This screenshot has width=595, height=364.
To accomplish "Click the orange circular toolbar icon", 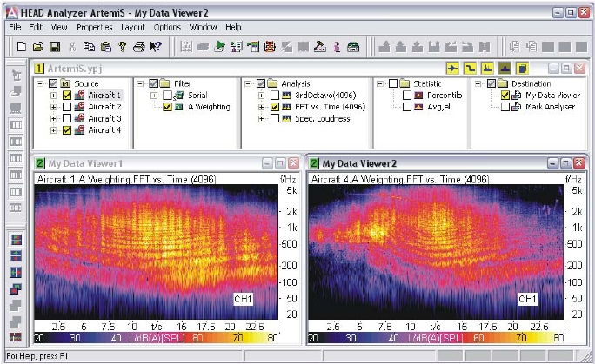I will (x=270, y=47).
